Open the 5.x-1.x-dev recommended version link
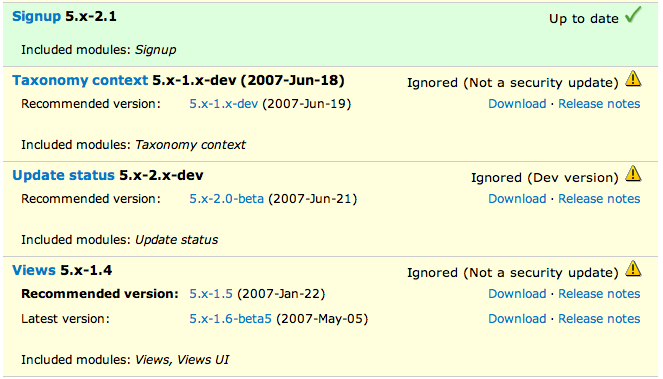The image size is (663, 379). [224, 104]
